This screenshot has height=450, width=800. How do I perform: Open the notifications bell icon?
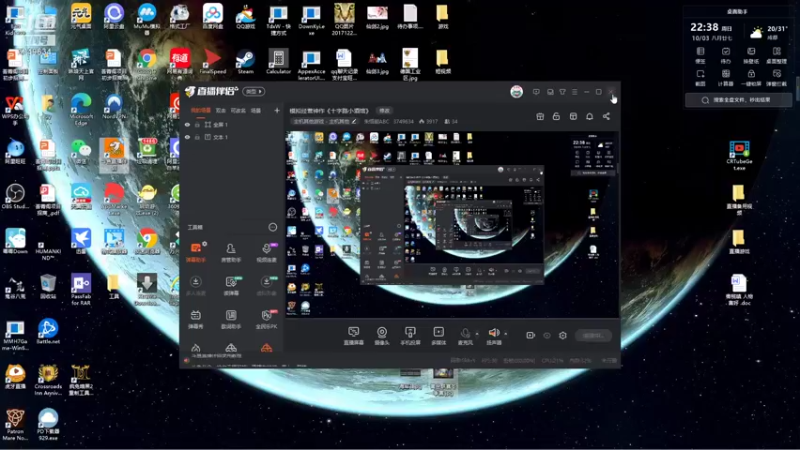coord(589,116)
